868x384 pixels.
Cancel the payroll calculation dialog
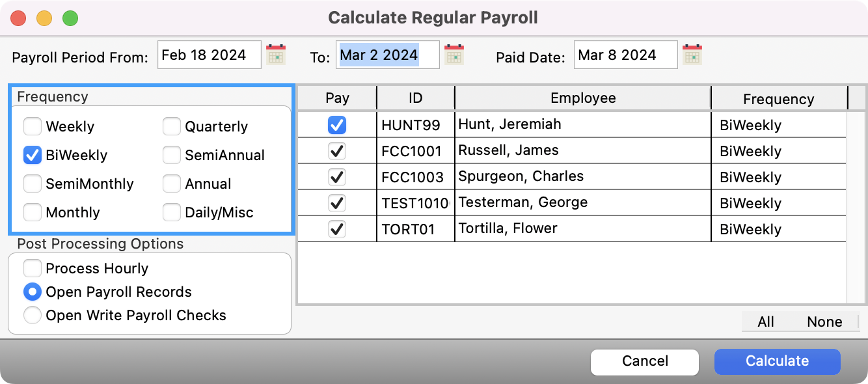click(644, 361)
